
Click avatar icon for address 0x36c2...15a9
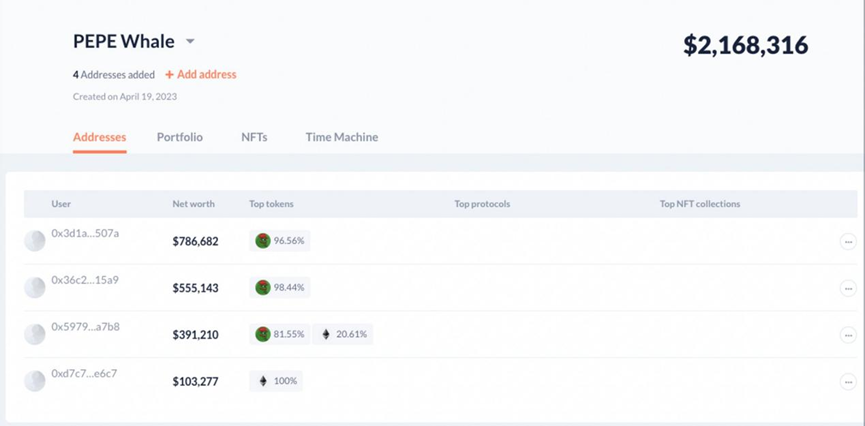[x=35, y=287]
